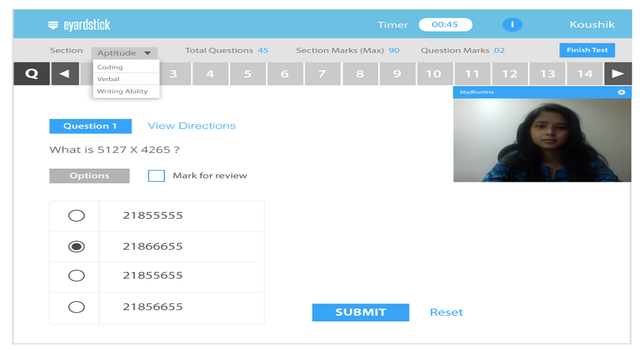Click the Question Marks 02 text
The height and width of the screenshot is (362, 644).
point(462,51)
